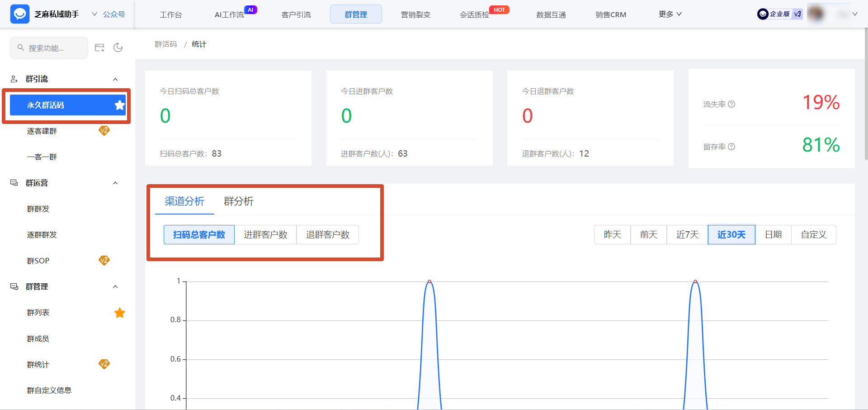868x410 pixels.
Task: Click the 留存率 help question icon
Action: click(x=731, y=147)
